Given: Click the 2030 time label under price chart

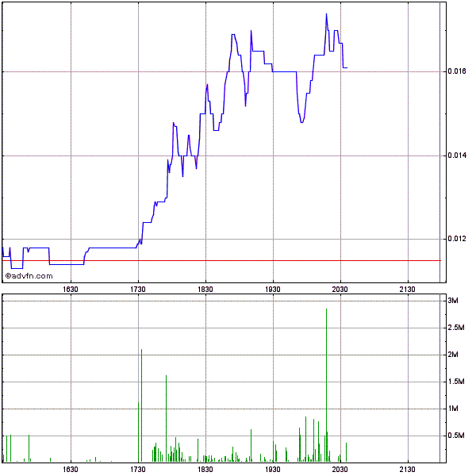Looking at the screenshot, I should (340, 290).
